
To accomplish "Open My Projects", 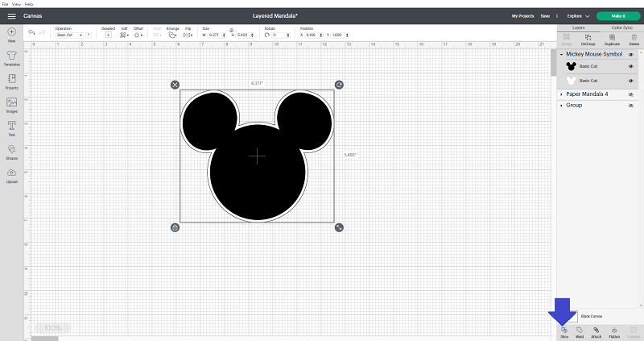I will coord(522,16).
